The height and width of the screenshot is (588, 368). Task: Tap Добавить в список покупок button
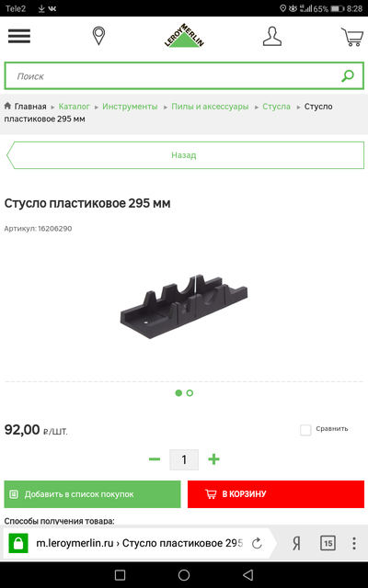[92, 494]
